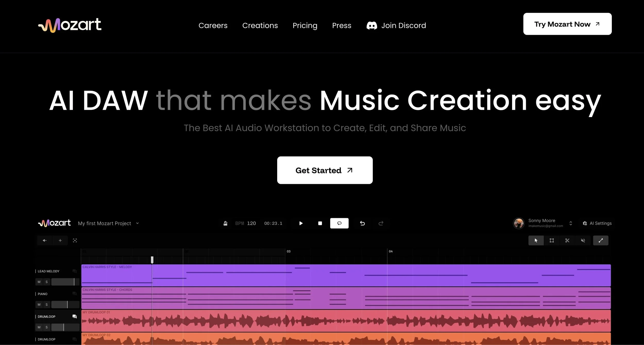Image resolution: width=644 pixels, height=345 pixels.
Task: Solo the Piano track
Action: pyautogui.click(x=47, y=305)
